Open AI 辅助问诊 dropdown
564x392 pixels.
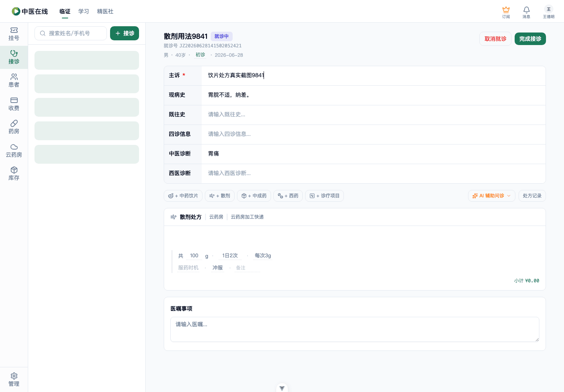492,196
